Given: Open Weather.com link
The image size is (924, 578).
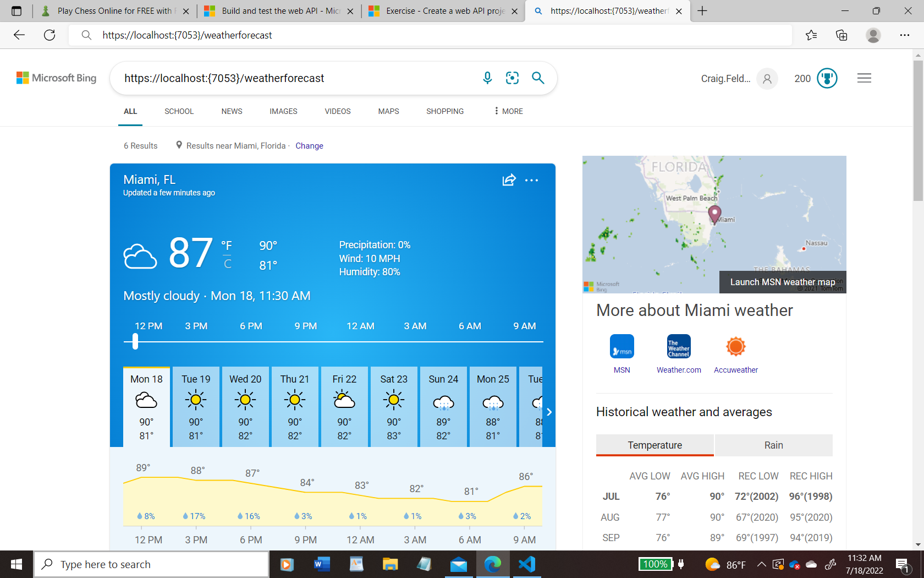Looking at the screenshot, I should click(679, 370).
